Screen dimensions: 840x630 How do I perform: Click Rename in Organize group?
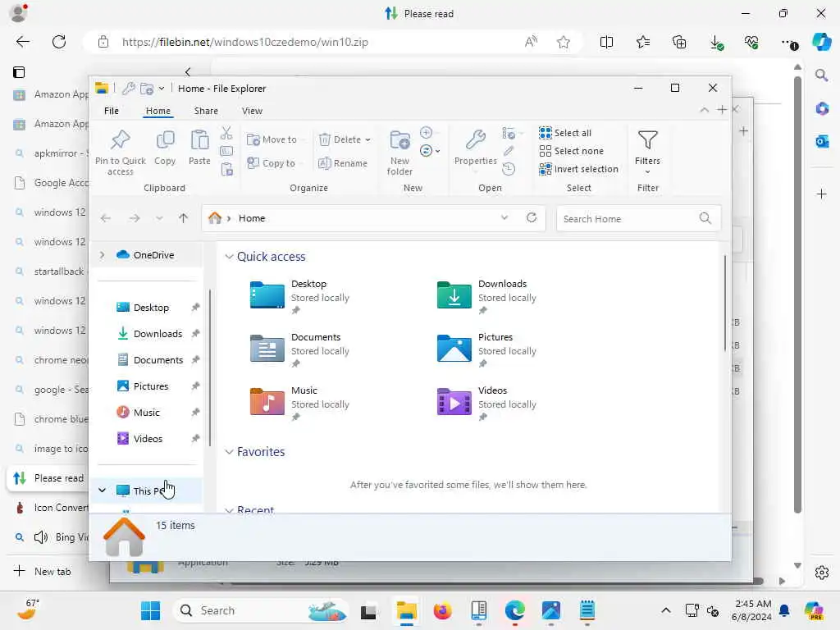point(343,163)
